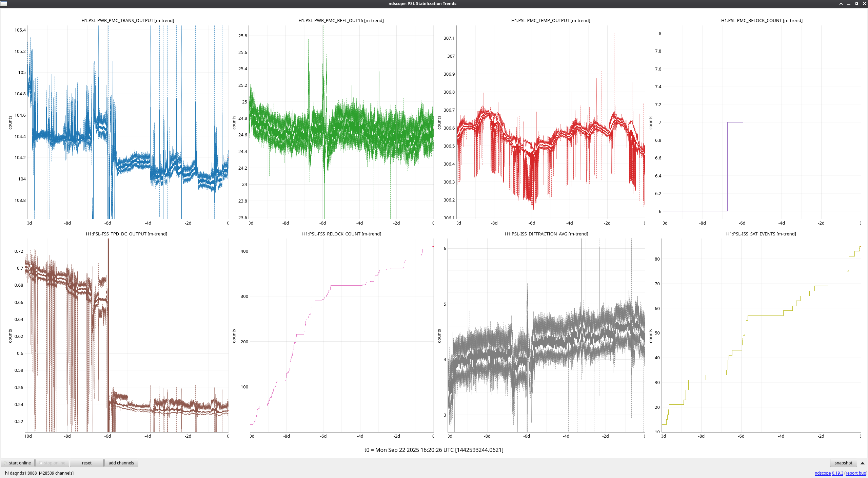Click the purple PMC_RELOCK_COUNT step trace plot
This screenshot has width=868, height=478.
(762, 122)
